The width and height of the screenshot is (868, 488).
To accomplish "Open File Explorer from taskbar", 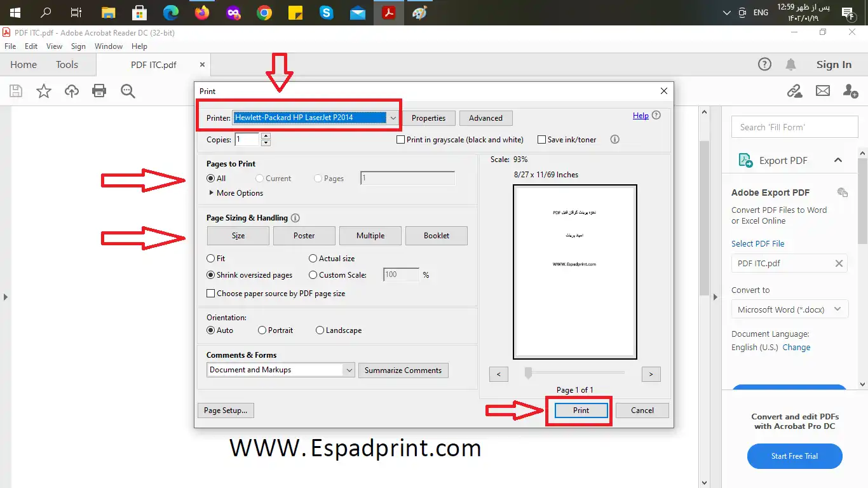I will [109, 12].
